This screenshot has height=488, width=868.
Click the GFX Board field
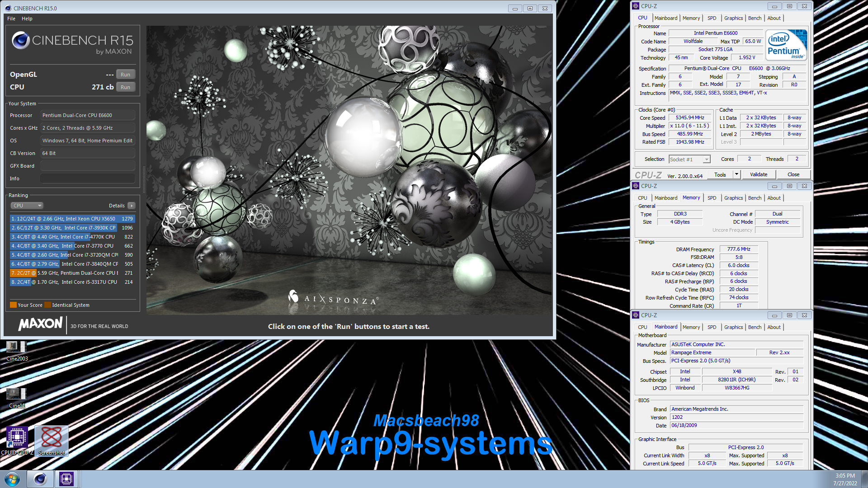(88, 166)
